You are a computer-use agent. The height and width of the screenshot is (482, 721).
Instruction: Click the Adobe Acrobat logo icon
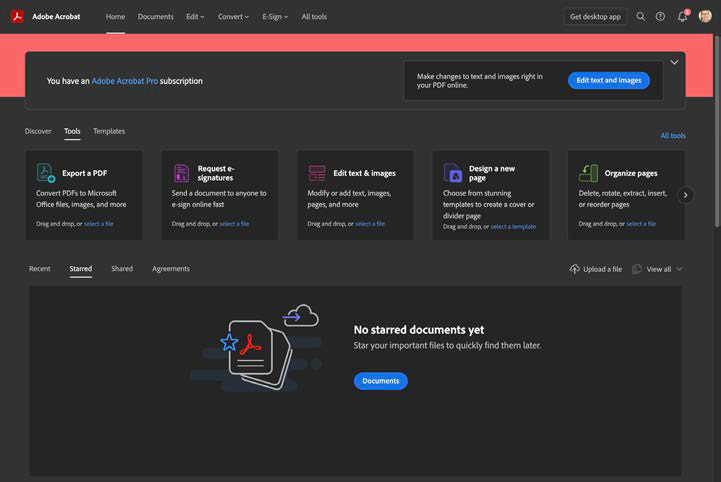coord(17,17)
